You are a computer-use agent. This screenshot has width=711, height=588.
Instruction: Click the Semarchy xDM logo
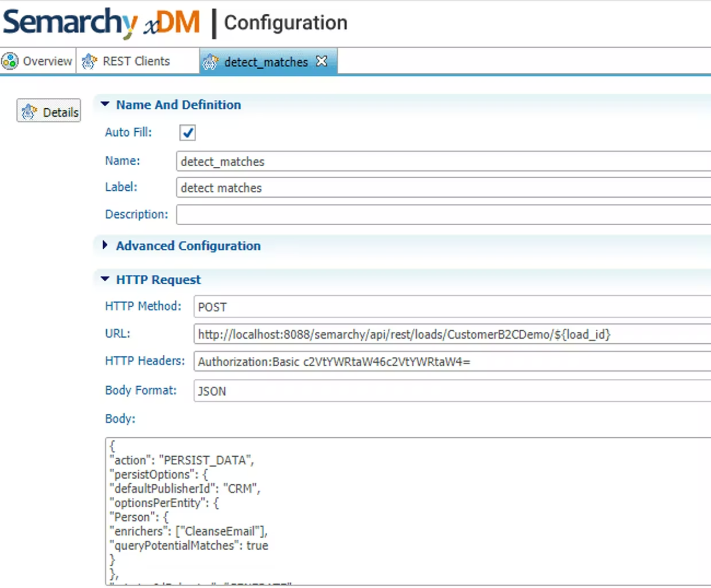pos(101,23)
